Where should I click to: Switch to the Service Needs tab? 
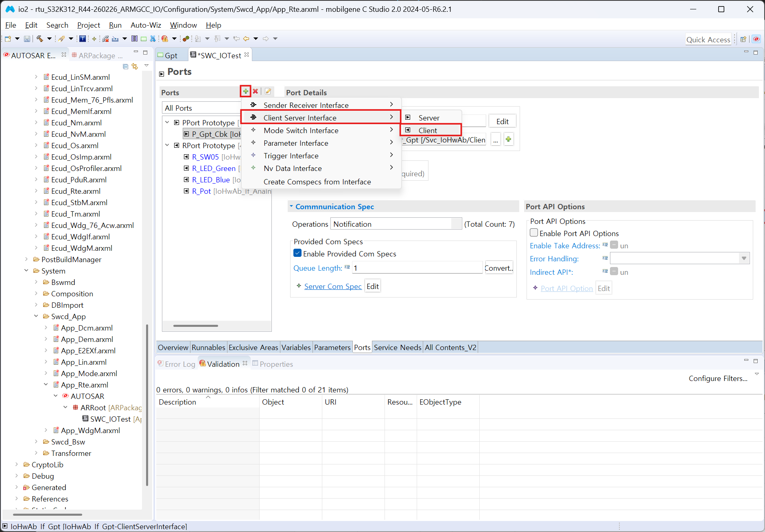[398, 347]
